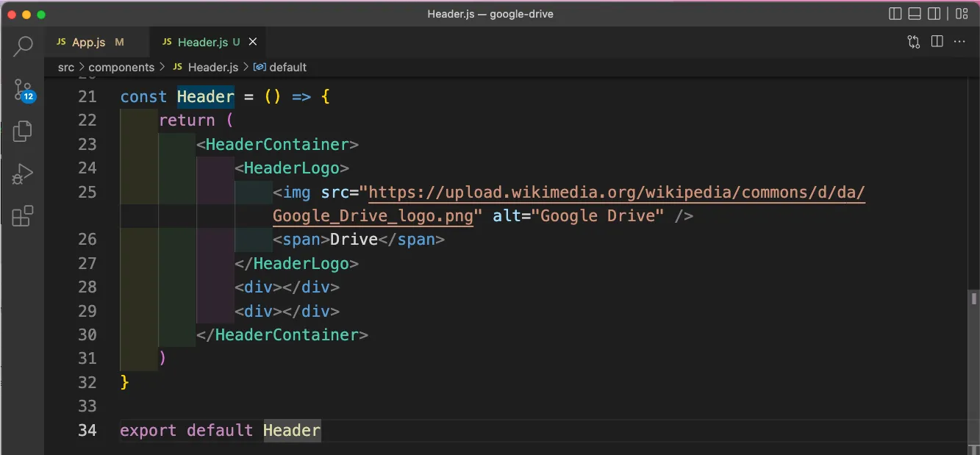
Task: Open the default symbol breadcrumb
Action: [x=280, y=67]
